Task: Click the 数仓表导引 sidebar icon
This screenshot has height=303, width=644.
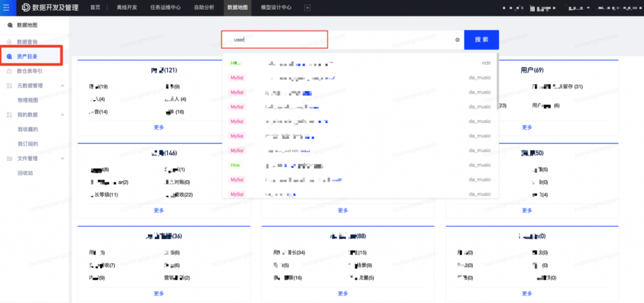Action: (x=10, y=71)
